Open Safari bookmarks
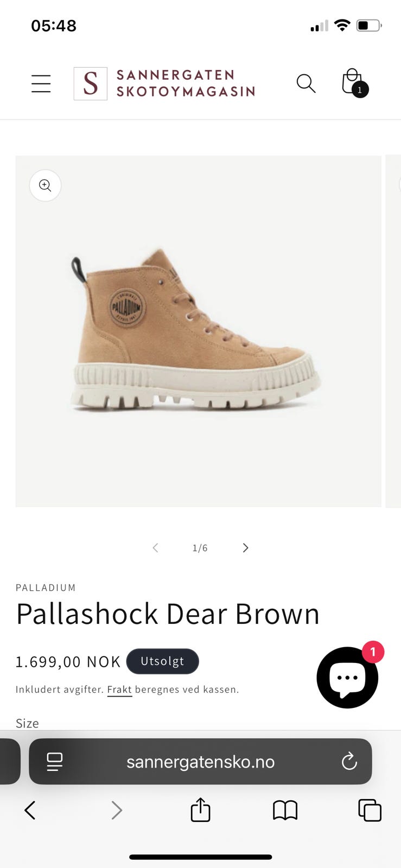Viewport: 401px width, 868px height. [x=285, y=810]
